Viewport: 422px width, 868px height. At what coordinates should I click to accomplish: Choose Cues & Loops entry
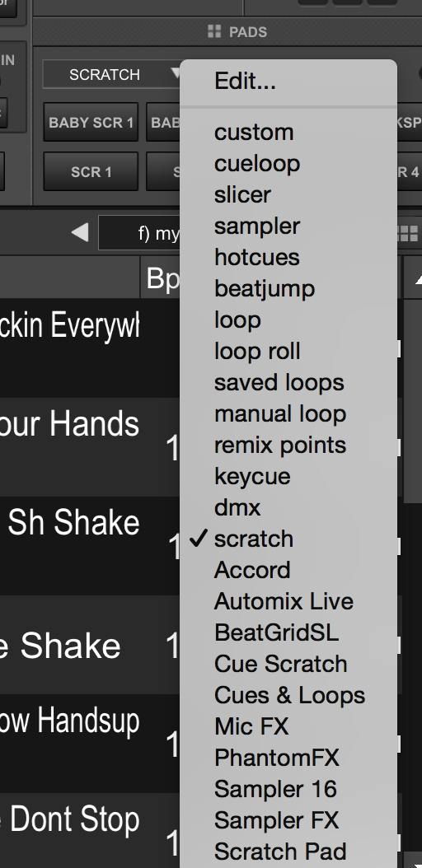click(288, 695)
